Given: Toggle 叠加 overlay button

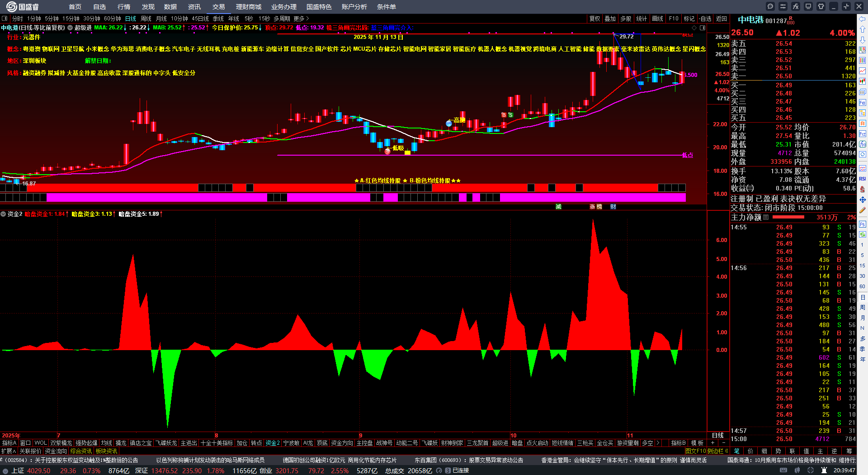Looking at the screenshot, I should click(610, 19).
